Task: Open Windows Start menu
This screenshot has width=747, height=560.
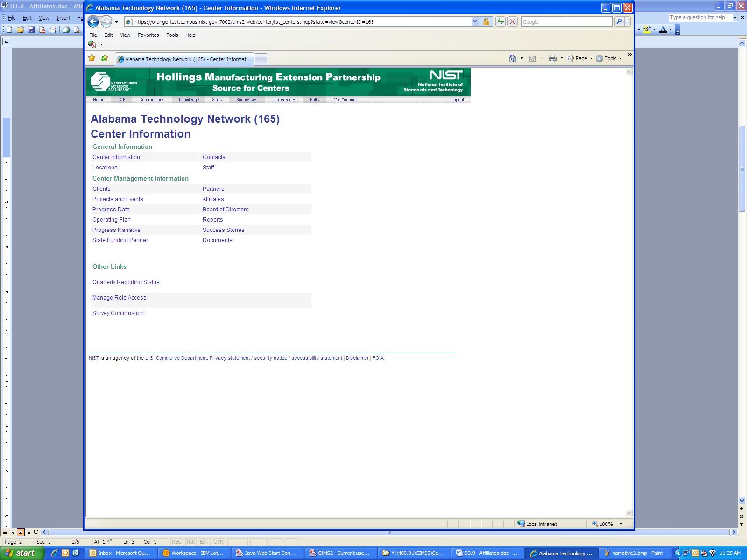Action: pos(22,553)
